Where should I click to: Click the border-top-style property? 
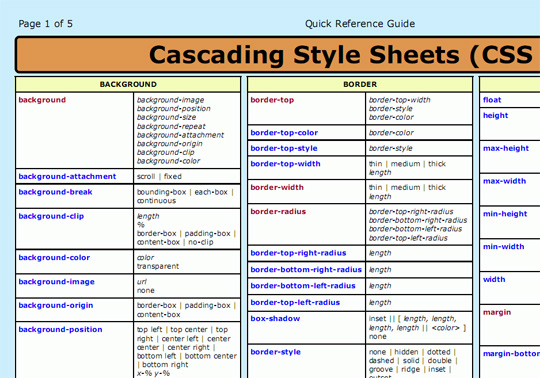(284, 148)
